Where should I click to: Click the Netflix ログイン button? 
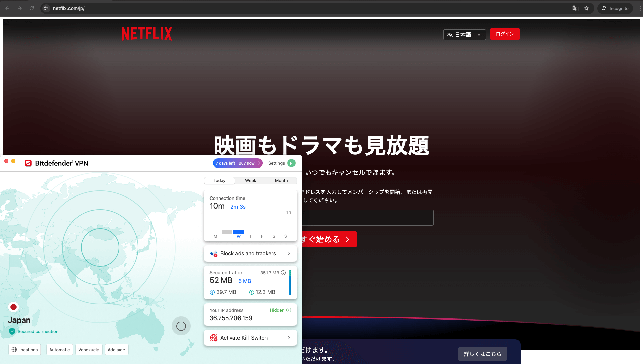click(505, 34)
